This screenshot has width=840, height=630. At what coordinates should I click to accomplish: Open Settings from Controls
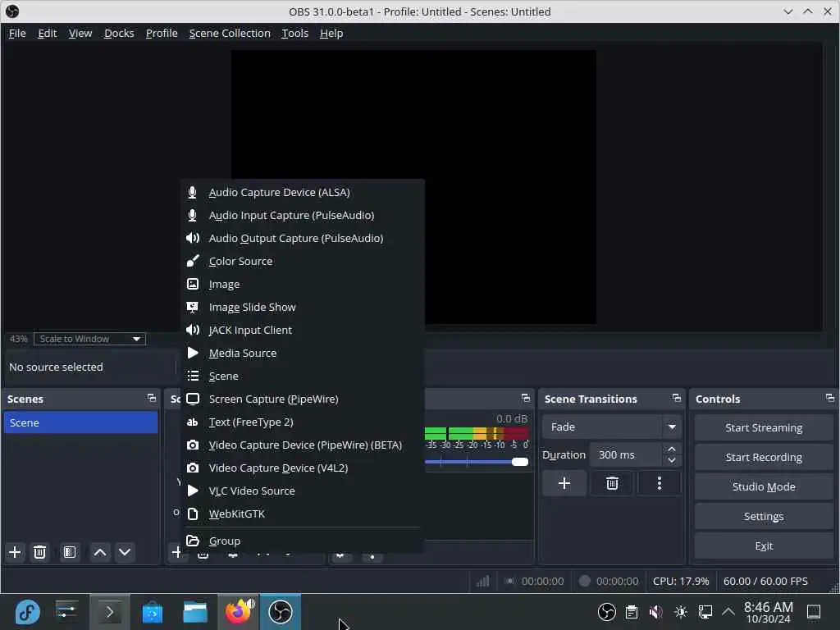764,517
